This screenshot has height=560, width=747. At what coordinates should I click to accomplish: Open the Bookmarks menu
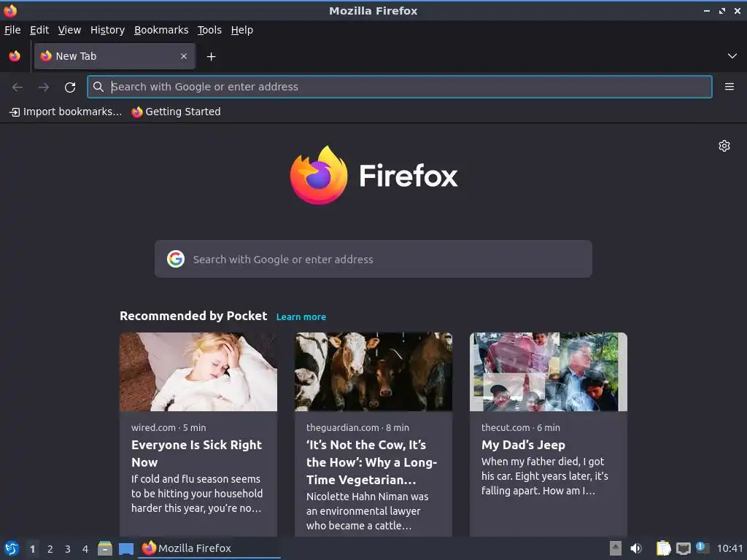pos(161,30)
